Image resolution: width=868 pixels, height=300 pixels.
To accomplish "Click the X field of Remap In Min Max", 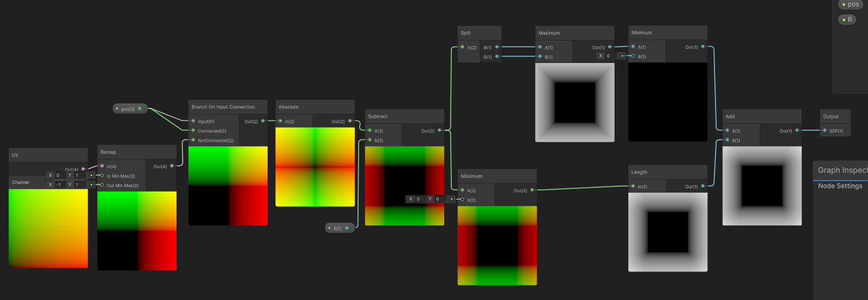I will click(60, 176).
